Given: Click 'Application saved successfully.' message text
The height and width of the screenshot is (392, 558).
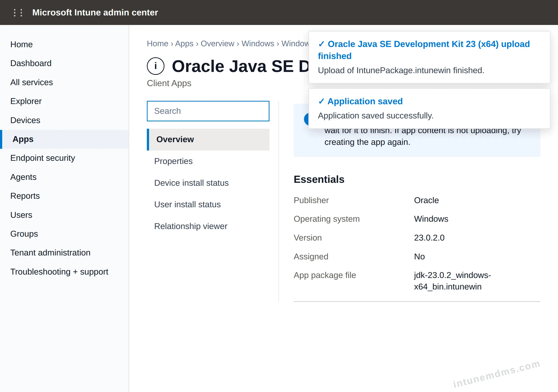Looking at the screenshot, I should (x=376, y=116).
